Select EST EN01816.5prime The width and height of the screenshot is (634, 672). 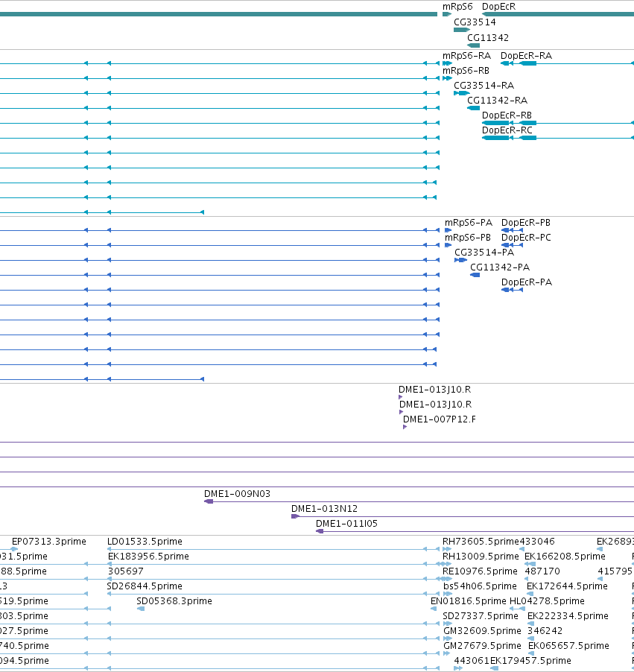[469, 601]
